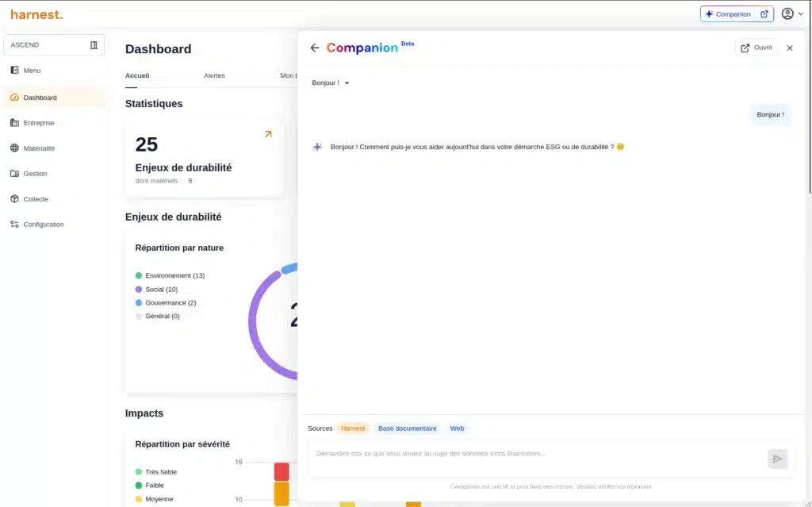The height and width of the screenshot is (507, 812).
Task: Click the external-link icon beside Companion
Action: point(764,14)
